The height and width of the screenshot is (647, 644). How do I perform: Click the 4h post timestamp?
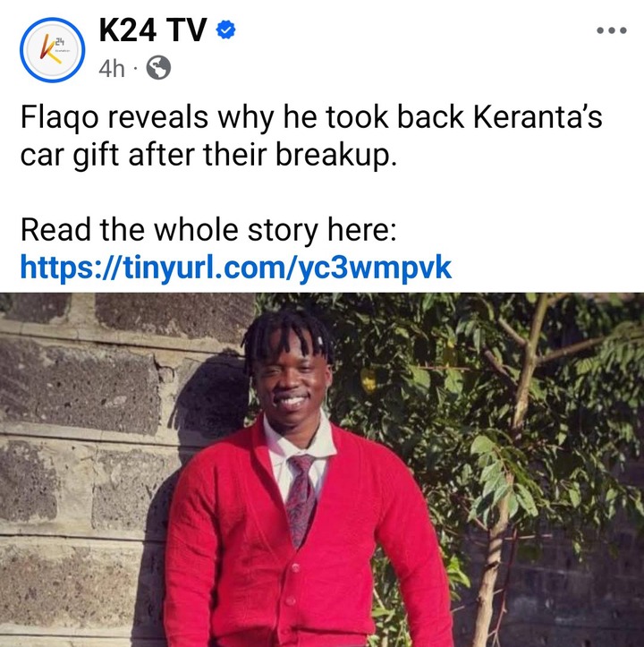[112, 68]
